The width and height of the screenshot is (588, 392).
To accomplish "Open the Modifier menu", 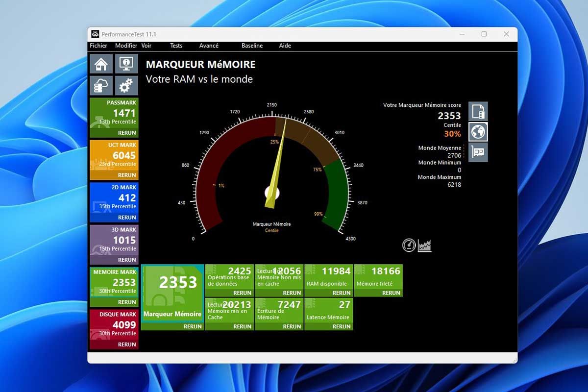I will coord(126,46).
